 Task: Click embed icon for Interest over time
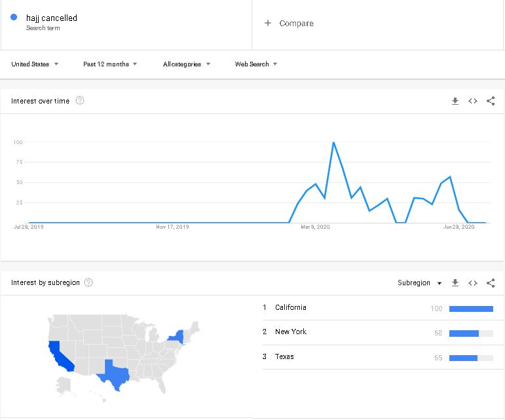tap(473, 101)
